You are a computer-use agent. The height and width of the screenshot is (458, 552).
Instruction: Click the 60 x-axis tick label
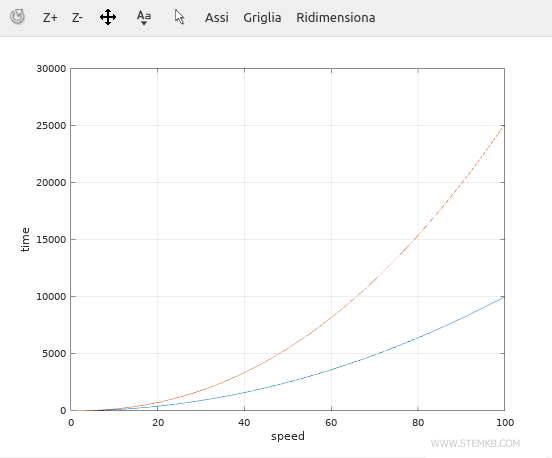[331, 422]
